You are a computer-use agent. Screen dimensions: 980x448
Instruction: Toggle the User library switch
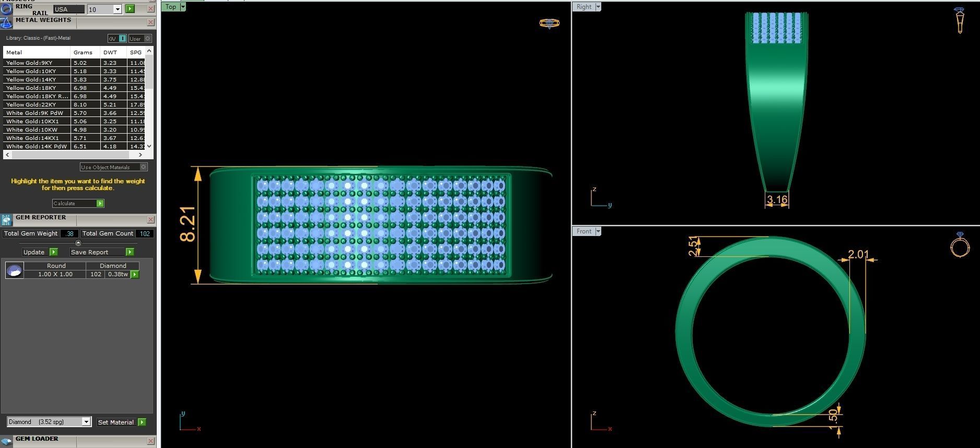click(x=140, y=39)
